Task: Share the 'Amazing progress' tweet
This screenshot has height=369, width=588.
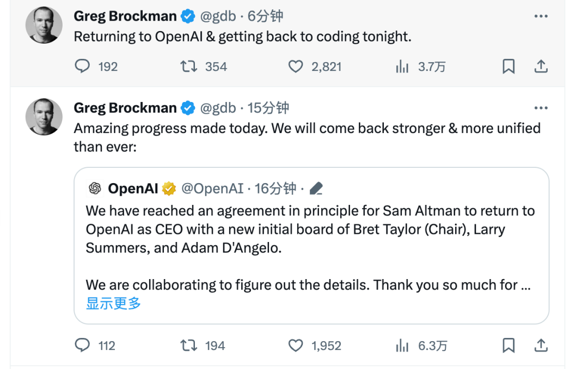Action: 541,346
